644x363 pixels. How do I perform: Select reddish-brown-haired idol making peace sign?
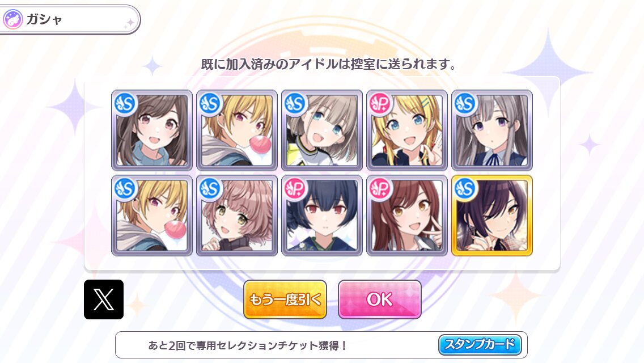coord(407,216)
